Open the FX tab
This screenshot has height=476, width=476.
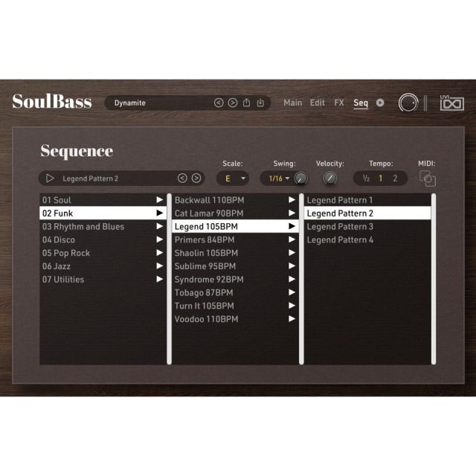coord(339,103)
